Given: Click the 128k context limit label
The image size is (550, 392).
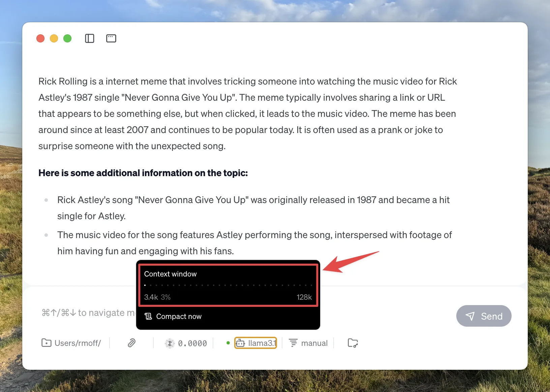Looking at the screenshot, I should [x=304, y=297].
